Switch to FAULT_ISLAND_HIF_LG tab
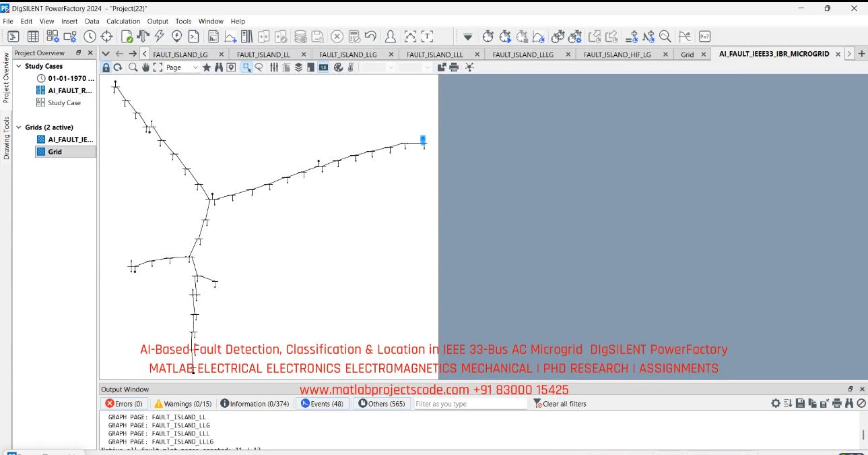The width and height of the screenshot is (868, 455). (617, 55)
